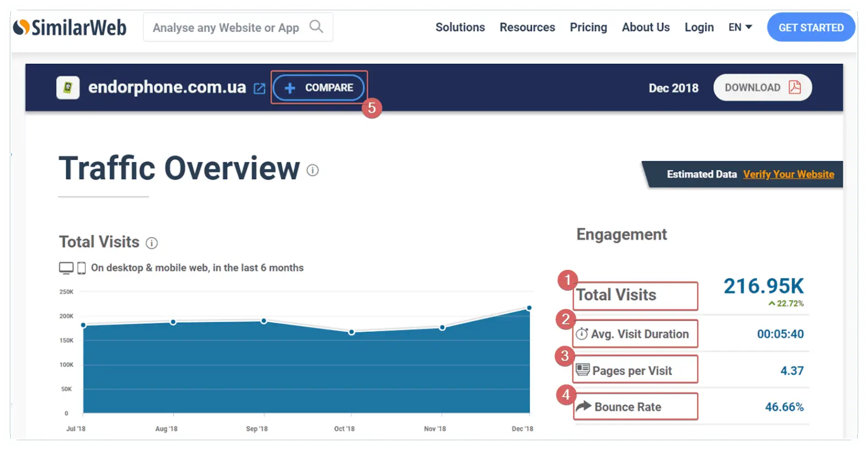Click the plus icon in Compare button
The image size is (868, 450).
[290, 88]
